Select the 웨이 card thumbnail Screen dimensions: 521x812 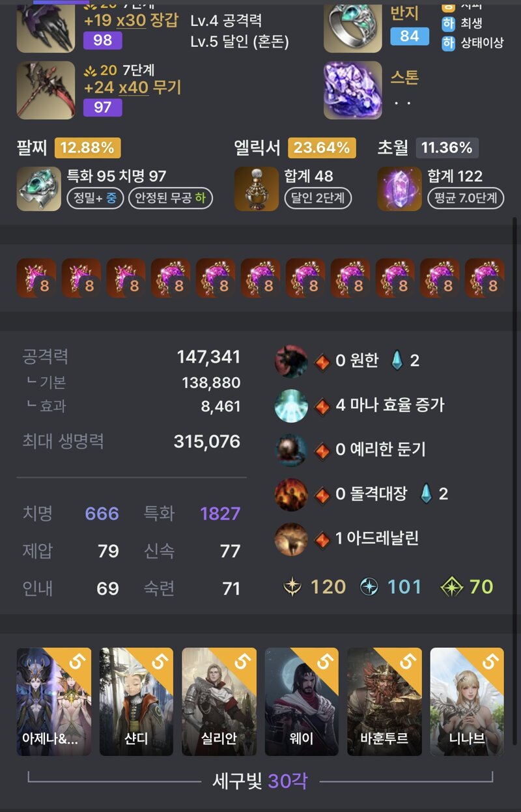(302, 701)
